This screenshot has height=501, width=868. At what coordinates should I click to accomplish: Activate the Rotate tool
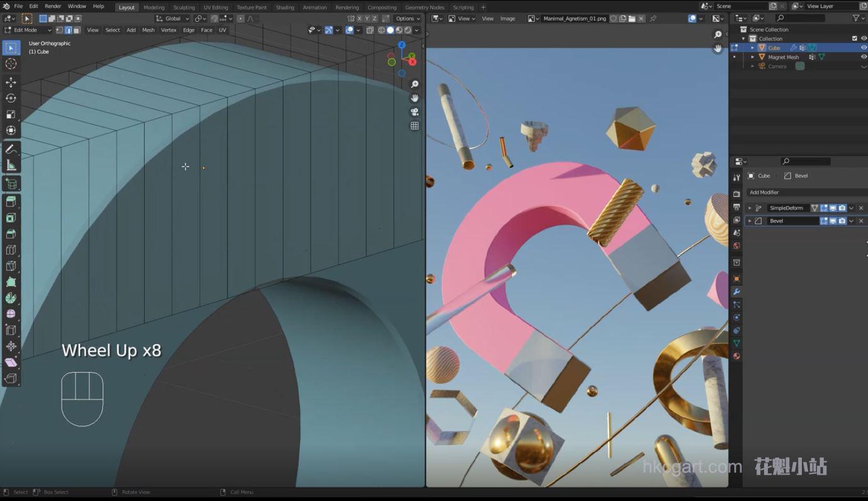coord(11,98)
